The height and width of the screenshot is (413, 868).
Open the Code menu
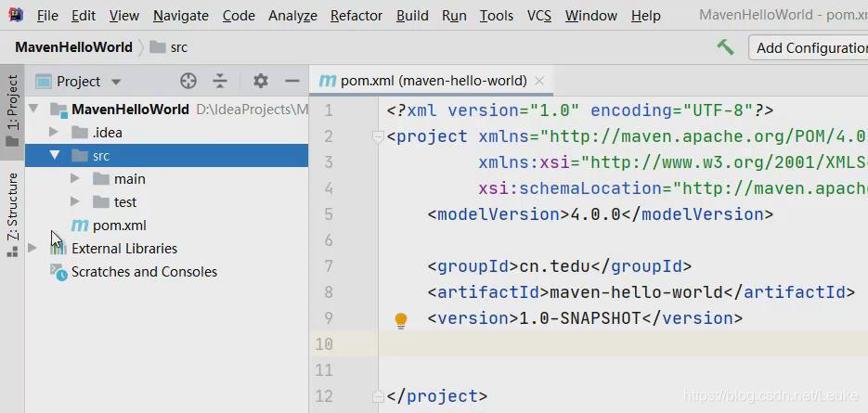pyautogui.click(x=239, y=16)
